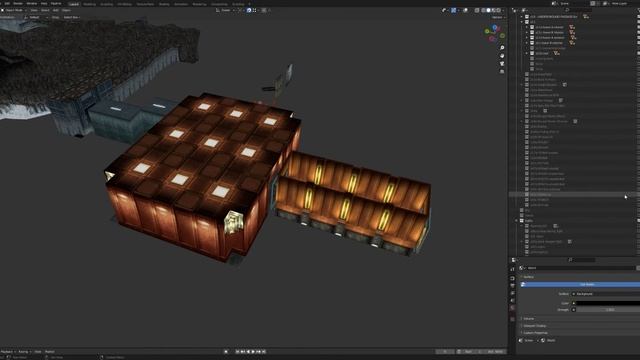Open the Render menu
Viewport: 640px width, 360px height.
18,3
